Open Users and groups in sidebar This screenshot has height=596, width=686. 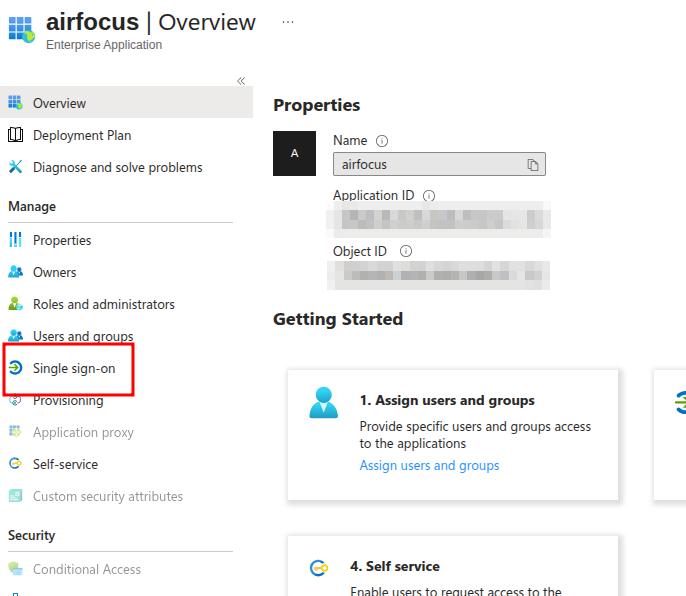coord(83,336)
